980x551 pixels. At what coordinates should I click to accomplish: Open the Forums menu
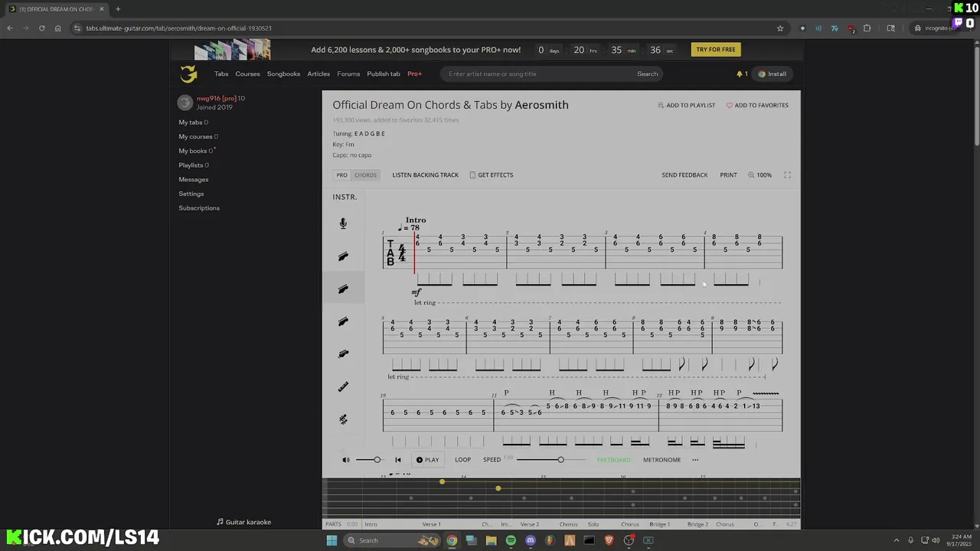click(348, 74)
